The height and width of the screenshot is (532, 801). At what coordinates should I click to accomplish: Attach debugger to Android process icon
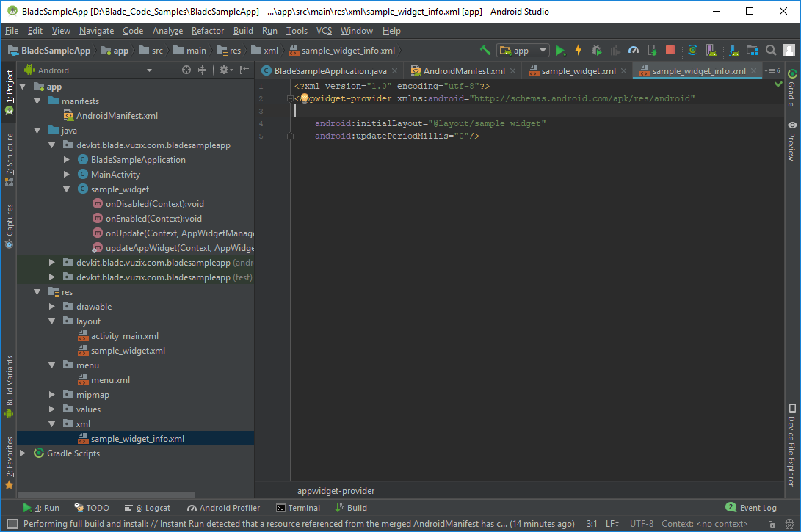pyautogui.click(x=652, y=50)
